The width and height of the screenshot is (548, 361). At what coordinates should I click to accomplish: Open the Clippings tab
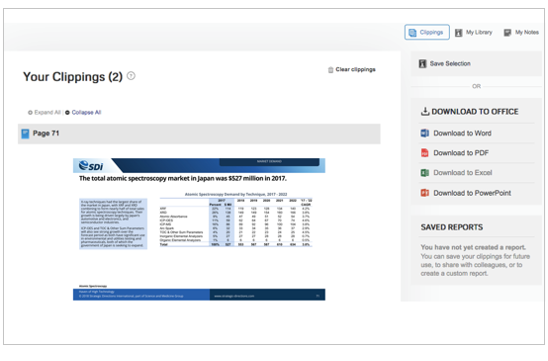pyautogui.click(x=427, y=32)
